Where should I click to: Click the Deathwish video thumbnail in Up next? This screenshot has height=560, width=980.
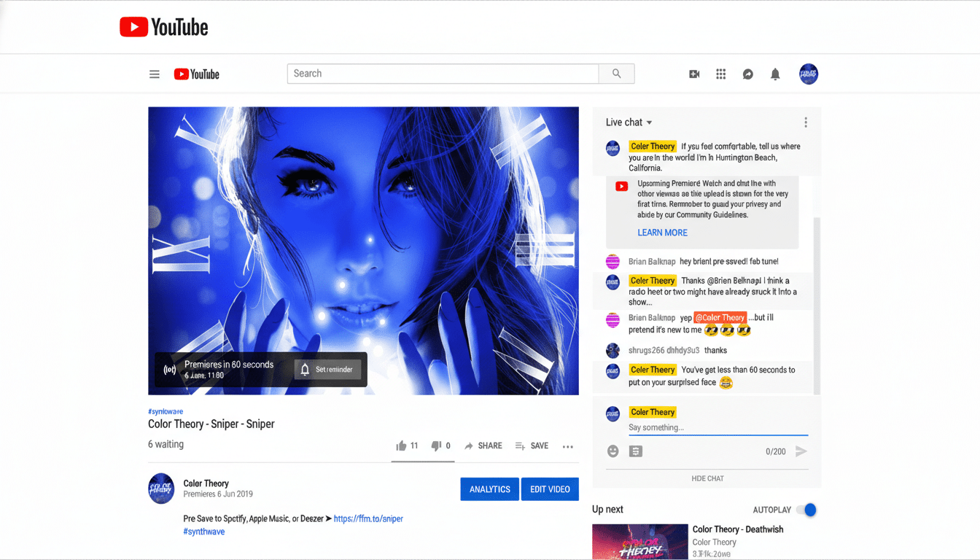click(x=639, y=542)
